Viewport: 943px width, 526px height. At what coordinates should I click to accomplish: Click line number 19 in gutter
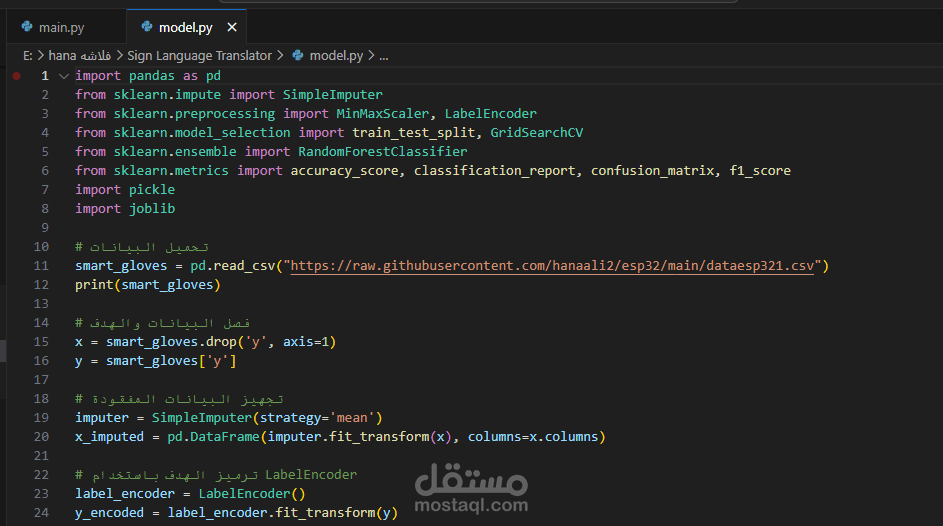coord(41,418)
